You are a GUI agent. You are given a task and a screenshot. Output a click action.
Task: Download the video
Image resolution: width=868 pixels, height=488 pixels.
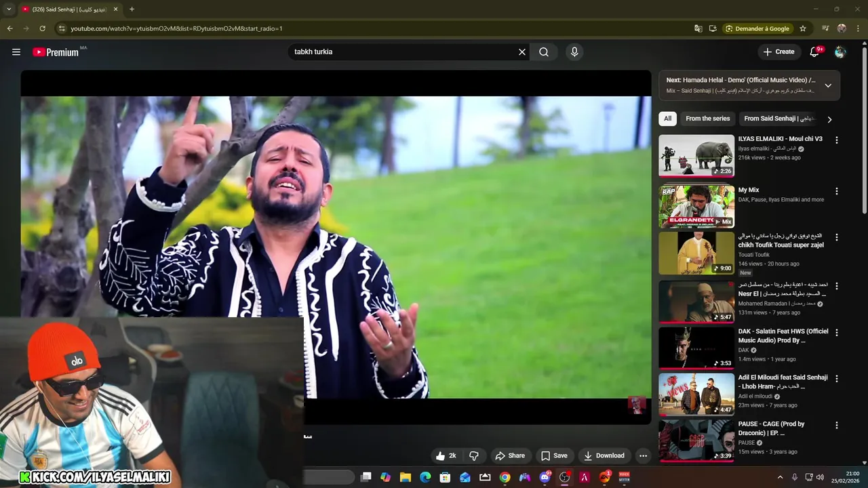click(x=604, y=455)
